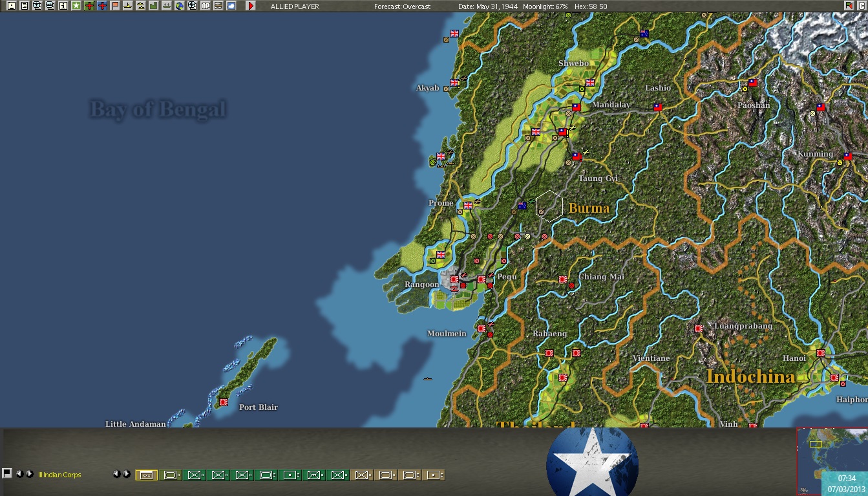Click the 'C' button at top right
Viewport: 868px width, 496px height.
[x=861, y=6]
